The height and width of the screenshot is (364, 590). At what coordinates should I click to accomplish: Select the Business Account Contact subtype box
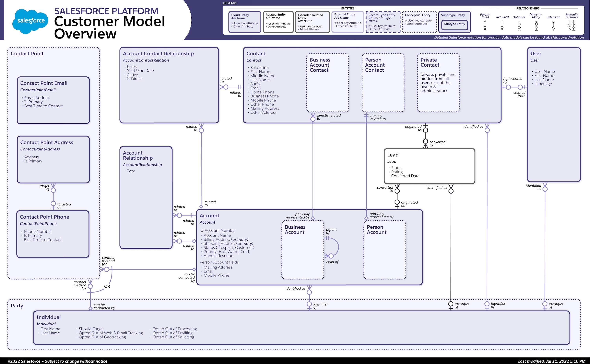point(327,83)
